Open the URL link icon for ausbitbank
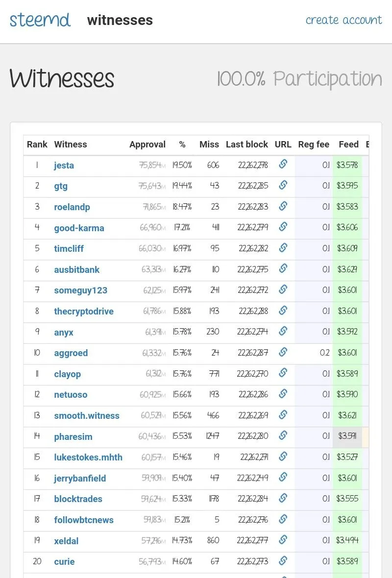The height and width of the screenshot is (578, 392). pos(283,268)
